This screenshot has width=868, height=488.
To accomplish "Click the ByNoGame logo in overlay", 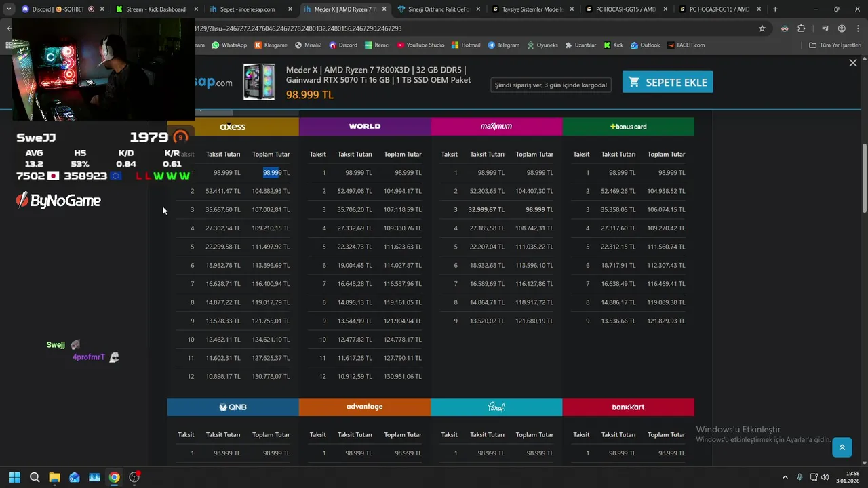I will coord(58,201).
